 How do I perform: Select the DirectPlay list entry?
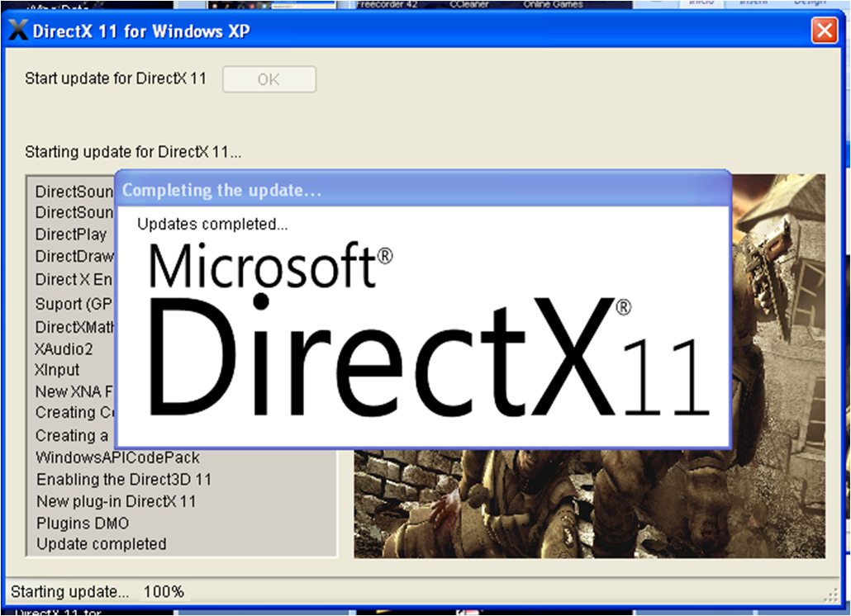point(70,235)
